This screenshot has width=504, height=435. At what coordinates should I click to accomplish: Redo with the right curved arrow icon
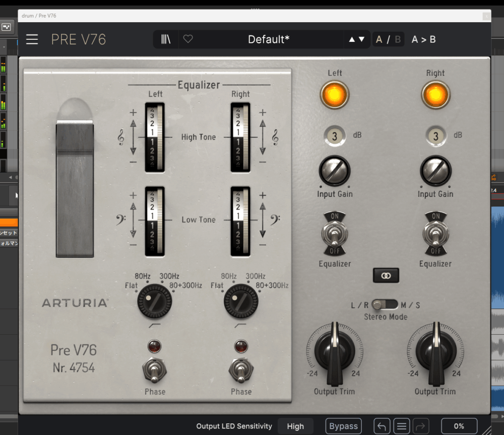click(421, 426)
